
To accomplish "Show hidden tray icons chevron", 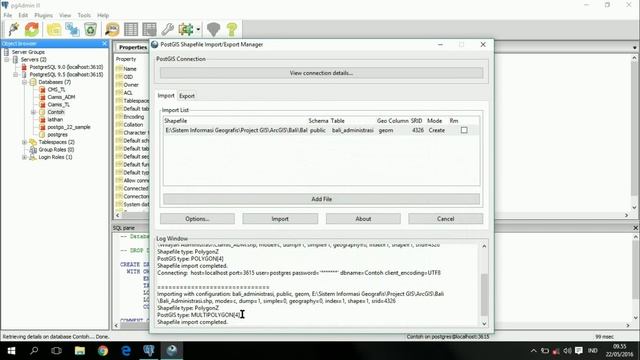I will [533, 351].
